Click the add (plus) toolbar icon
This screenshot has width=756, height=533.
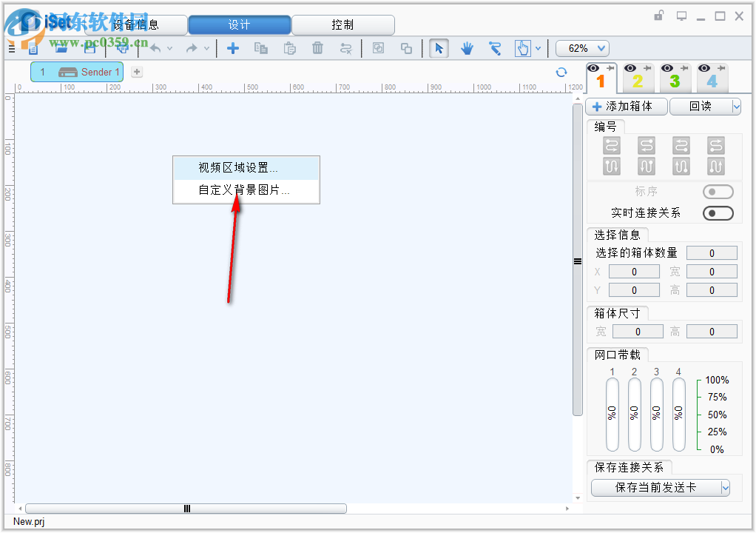(x=233, y=48)
